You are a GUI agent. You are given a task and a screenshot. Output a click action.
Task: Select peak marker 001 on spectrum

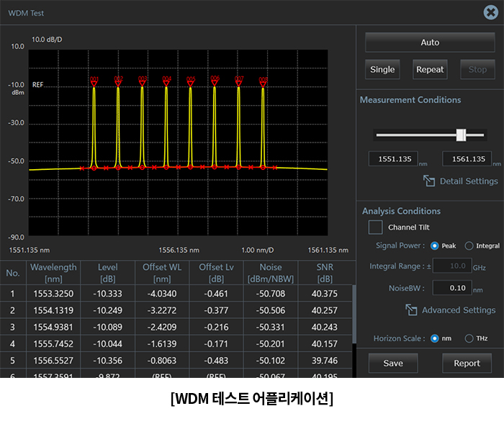[x=94, y=82]
